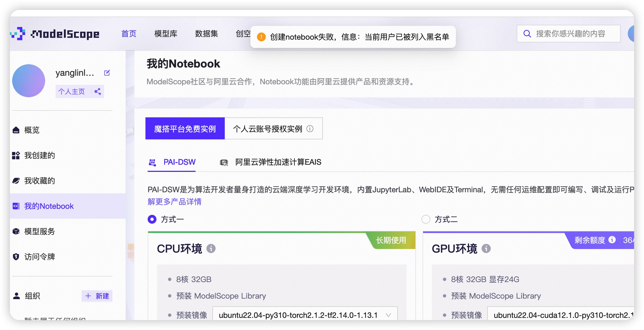Screen dimensions: 644x330
Task: Select the 方式二 radio button
Action: [426, 219]
